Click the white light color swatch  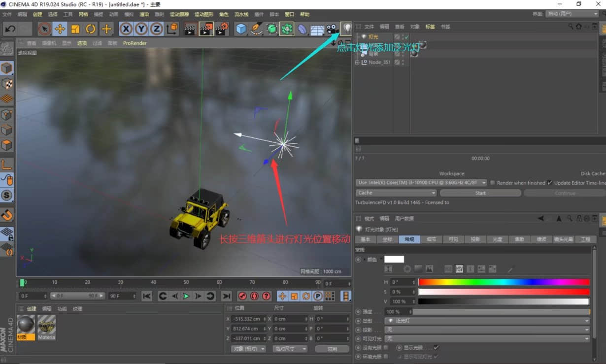pyautogui.click(x=394, y=259)
